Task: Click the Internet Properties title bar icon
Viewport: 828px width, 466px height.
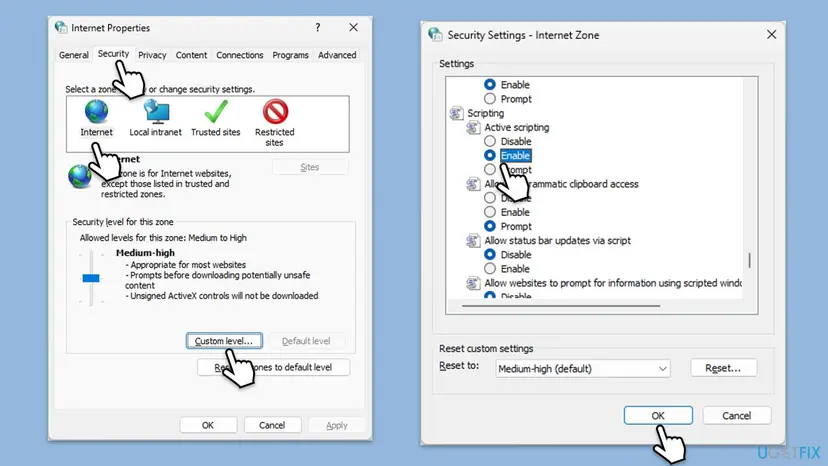Action: (x=61, y=27)
